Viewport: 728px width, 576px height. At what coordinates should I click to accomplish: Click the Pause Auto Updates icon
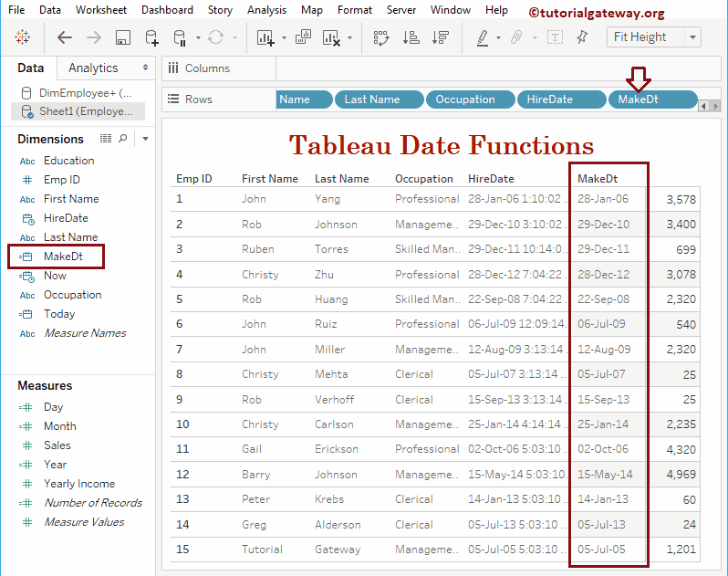(179, 37)
